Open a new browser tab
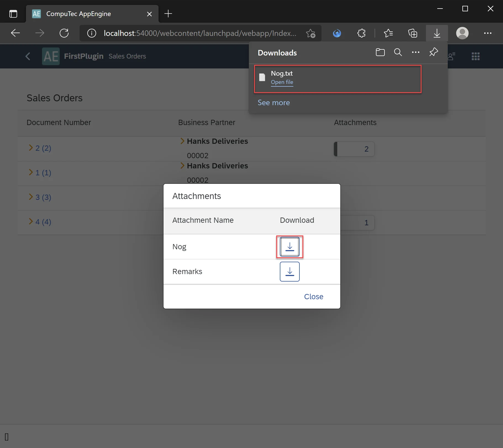The height and width of the screenshot is (448, 503). [x=168, y=14]
